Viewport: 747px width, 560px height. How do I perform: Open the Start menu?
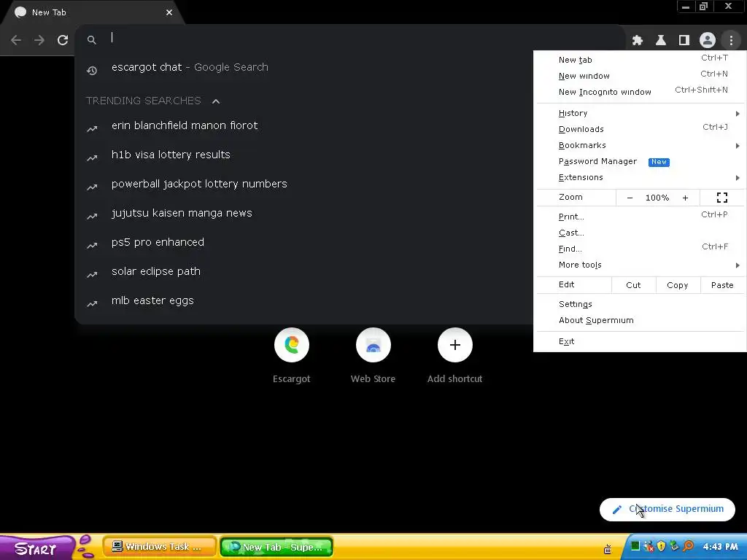36,548
